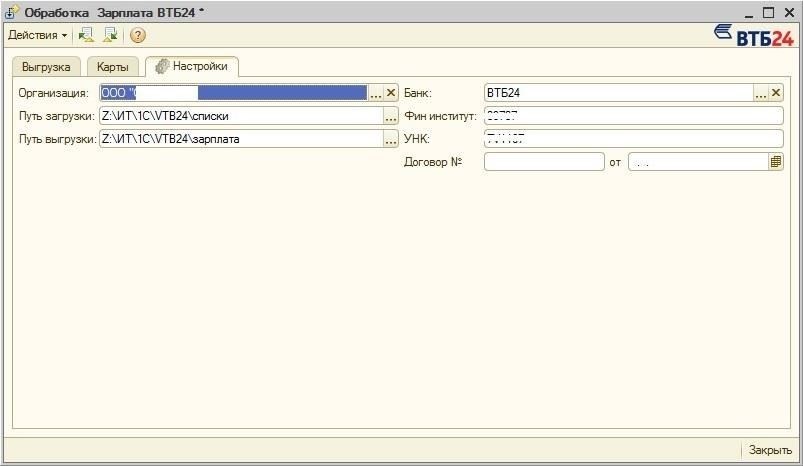Screen dimensions: 803x466
Task: Switch to the Выгрузка tab
Action: (46, 67)
